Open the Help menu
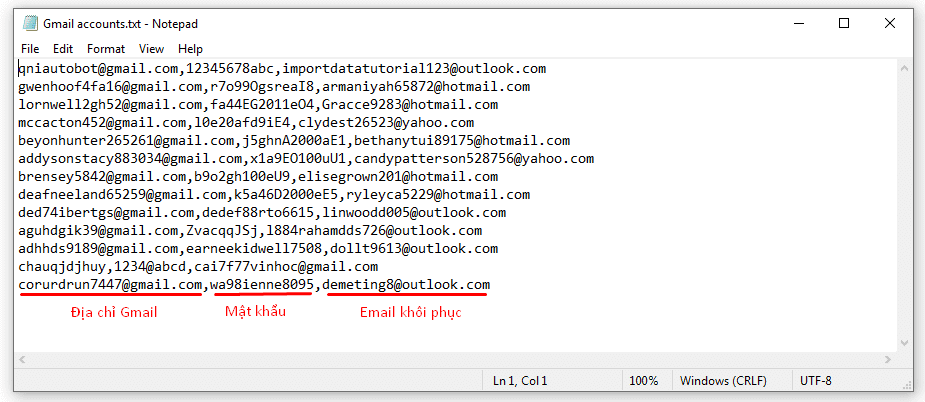 point(191,49)
